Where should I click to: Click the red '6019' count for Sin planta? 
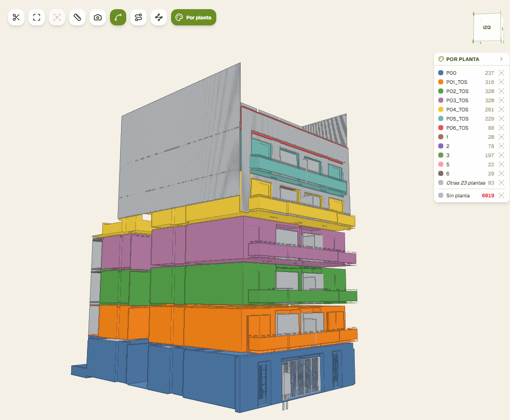[488, 196]
